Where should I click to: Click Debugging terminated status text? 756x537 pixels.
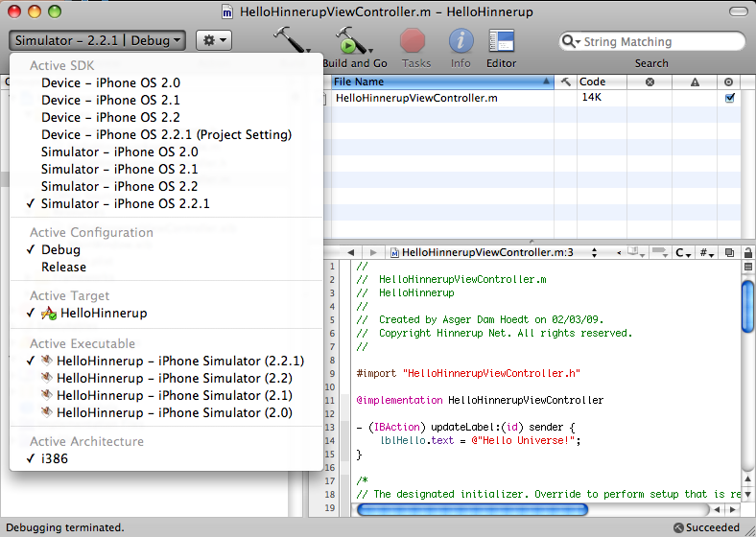click(65, 527)
